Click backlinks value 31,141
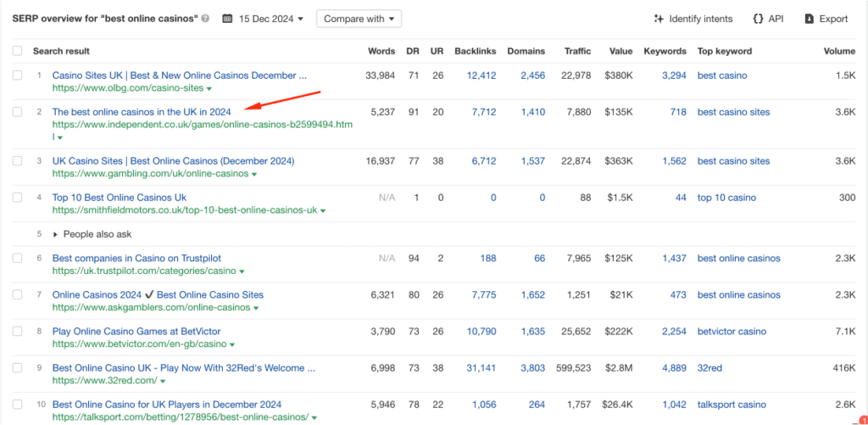Image resolution: width=868 pixels, height=425 pixels. 481,368
